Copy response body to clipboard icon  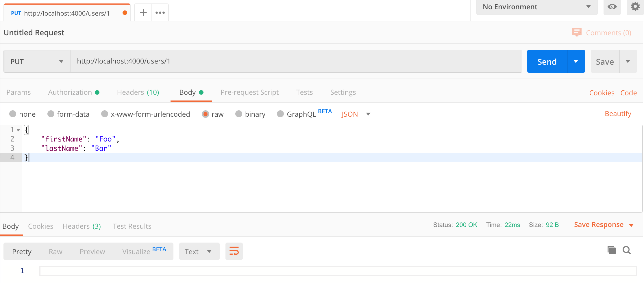pyautogui.click(x=611, y=250)
